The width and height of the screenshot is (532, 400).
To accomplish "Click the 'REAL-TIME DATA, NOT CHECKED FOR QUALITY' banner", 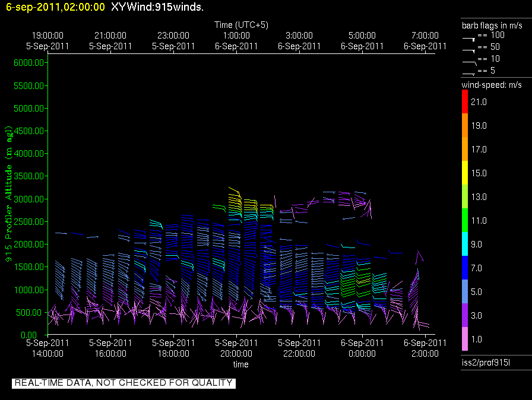I will click(x=123, y=383).
